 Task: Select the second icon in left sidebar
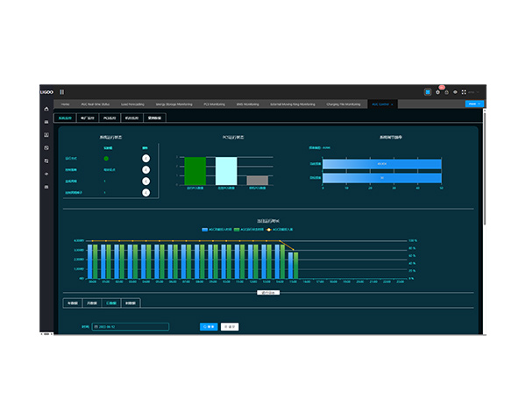click(x=46, y=122)
